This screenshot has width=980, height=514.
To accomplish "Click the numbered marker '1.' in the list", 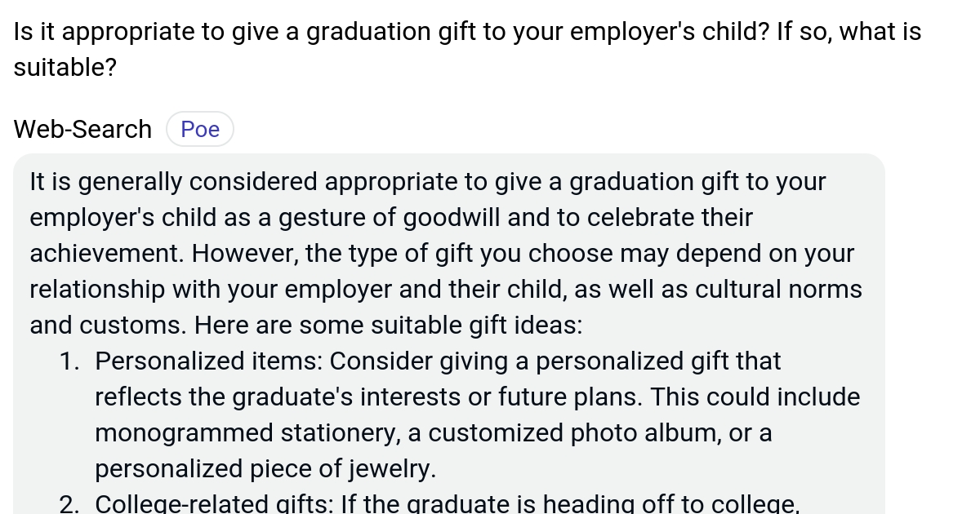I will tap(69, 361).
